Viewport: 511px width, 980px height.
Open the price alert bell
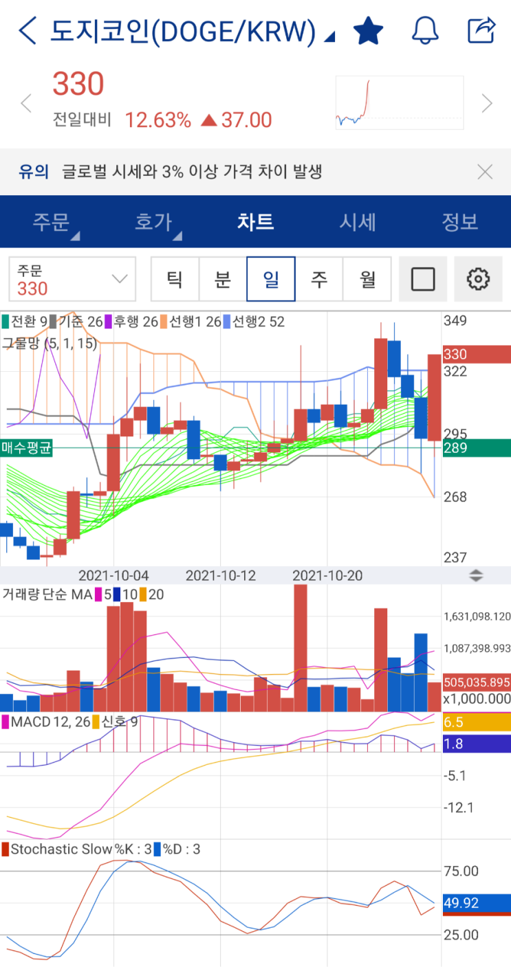point(425,31)
